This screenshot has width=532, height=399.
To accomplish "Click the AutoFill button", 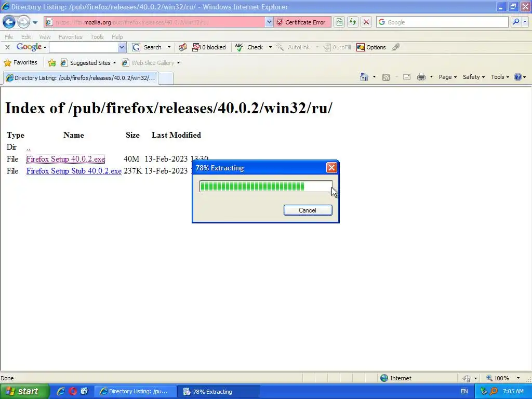I will pyautogui.click(x=337, y=47).
